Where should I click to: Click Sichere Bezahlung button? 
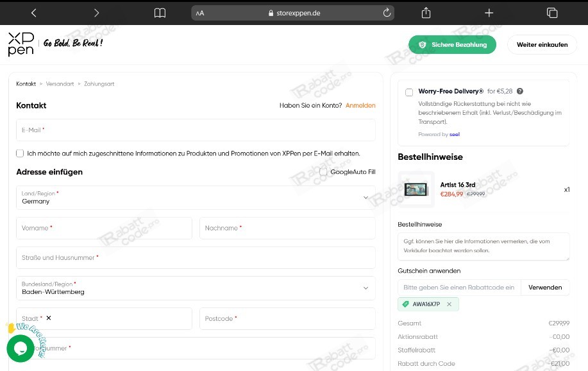(x=452, y=45)
